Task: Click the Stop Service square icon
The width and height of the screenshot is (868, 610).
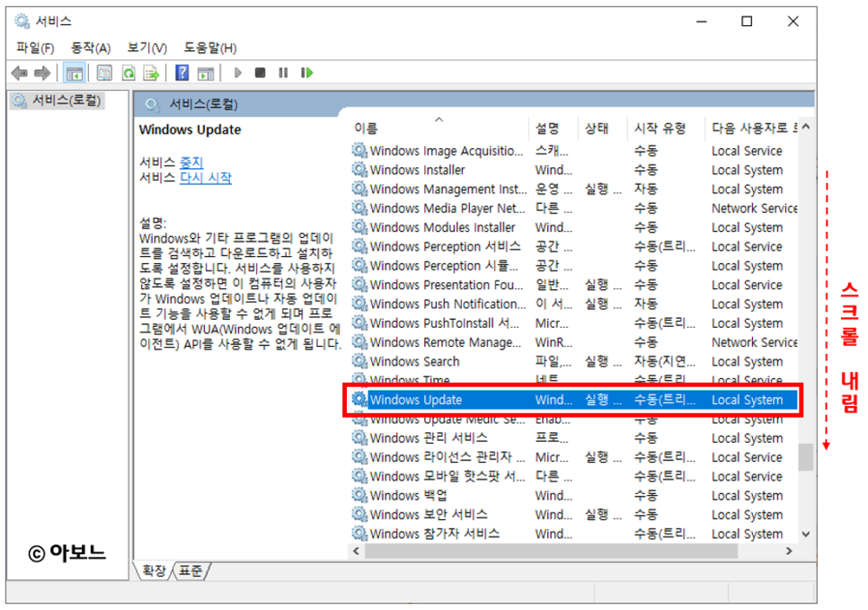Action: point(260,73)
